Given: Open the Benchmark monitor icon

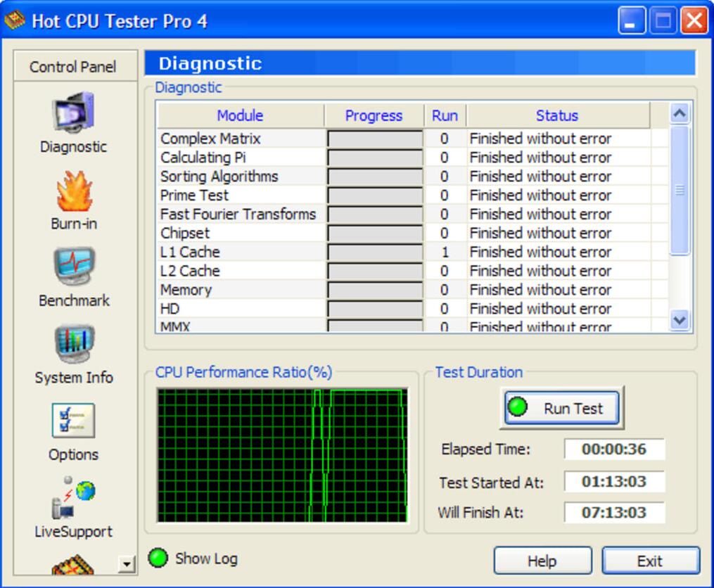Looking at the screenshot, I should click(73, 267).
